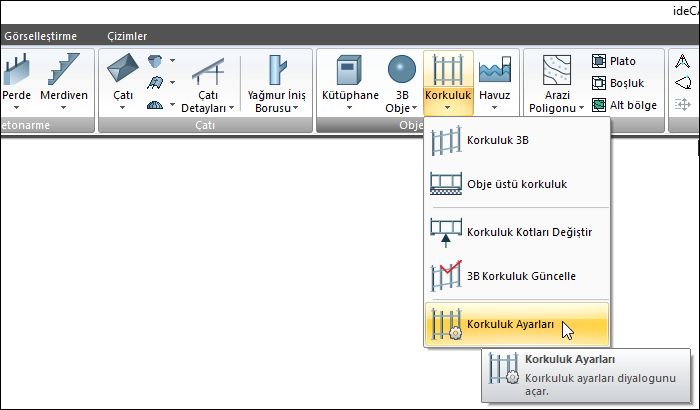Expand the Kütüphane dropdown arrow
The height and width of the screenshot is (410, 700).
click(349, 108)
